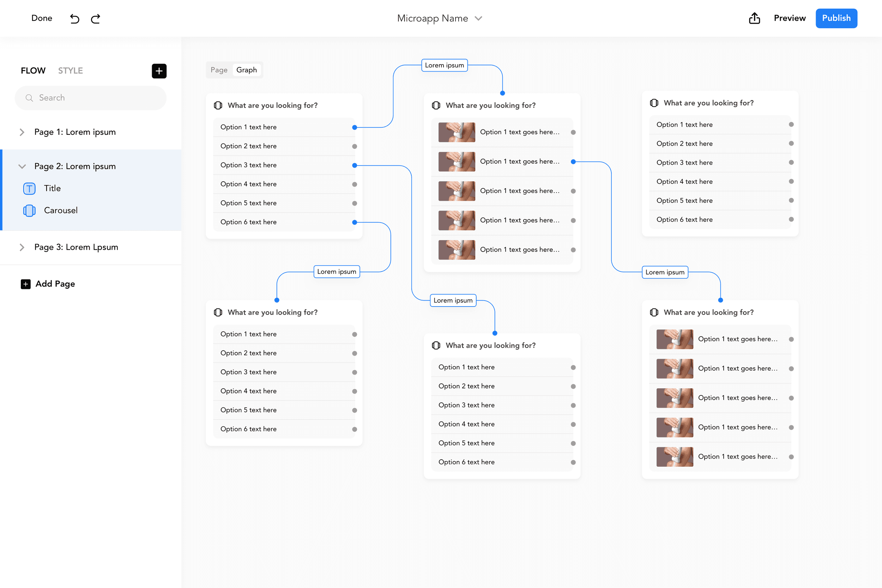Switch view toggle to Graph
The height and width of the screenshot is (588, 882).
click(x=246, y=70)
